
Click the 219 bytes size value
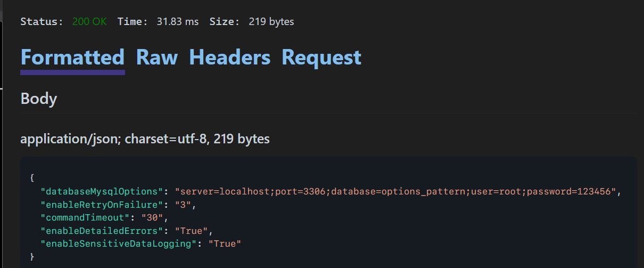pyautogui.click(x=271, y=22)
